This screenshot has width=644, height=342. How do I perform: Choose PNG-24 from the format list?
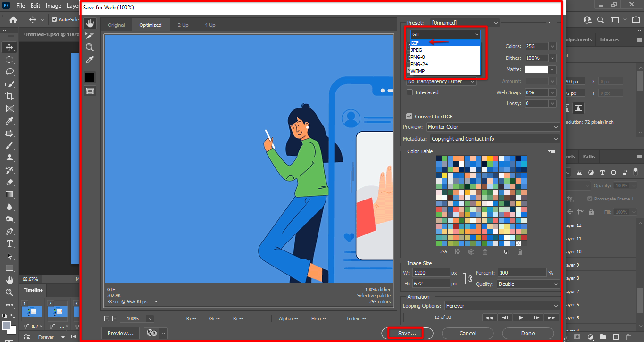pyautogui.click(x=419, y=64)
